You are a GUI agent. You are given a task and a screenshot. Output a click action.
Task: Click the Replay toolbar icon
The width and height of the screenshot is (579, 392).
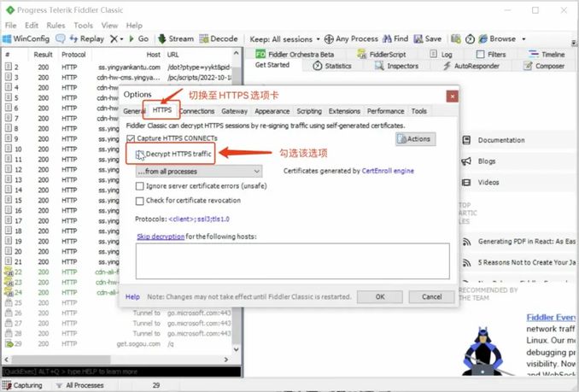(61, 38)
